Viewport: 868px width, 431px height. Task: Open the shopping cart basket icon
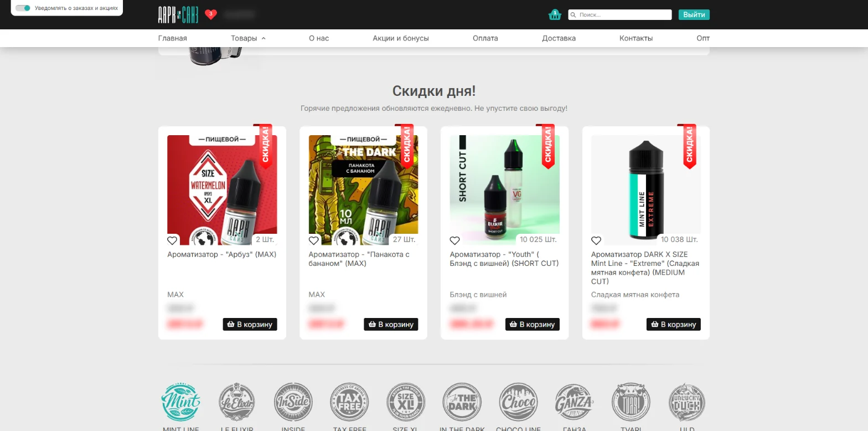(x=555, y=15)
